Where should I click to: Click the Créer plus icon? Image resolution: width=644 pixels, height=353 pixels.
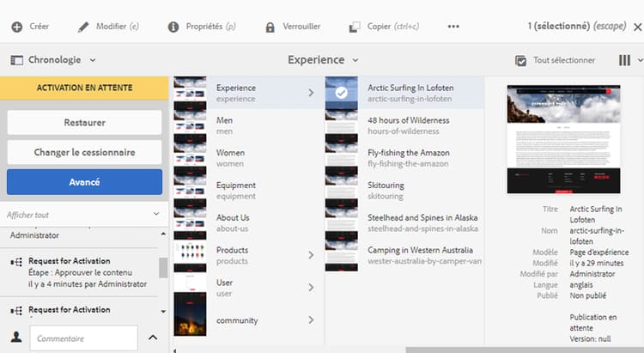point(17,27)
